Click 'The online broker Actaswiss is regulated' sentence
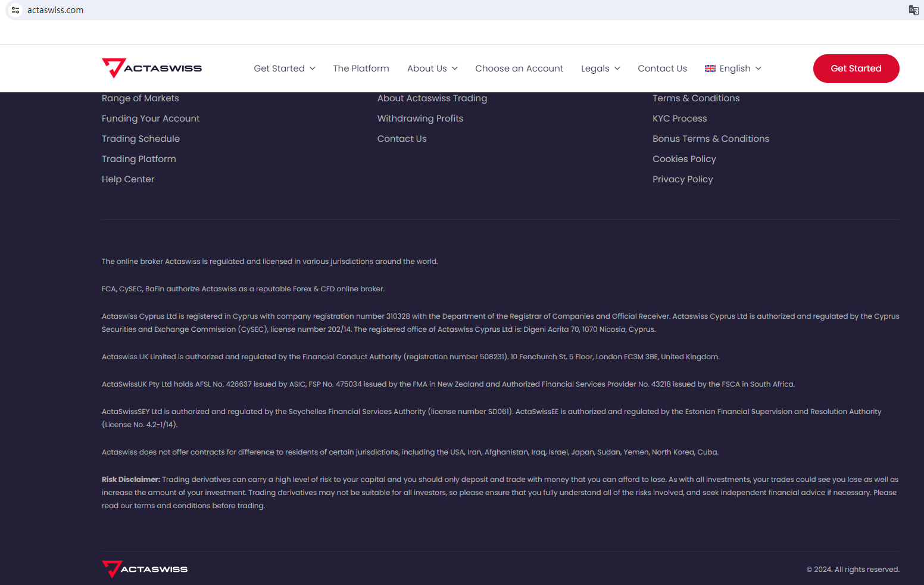Viewport: 924px width, 585px height. 270,262
